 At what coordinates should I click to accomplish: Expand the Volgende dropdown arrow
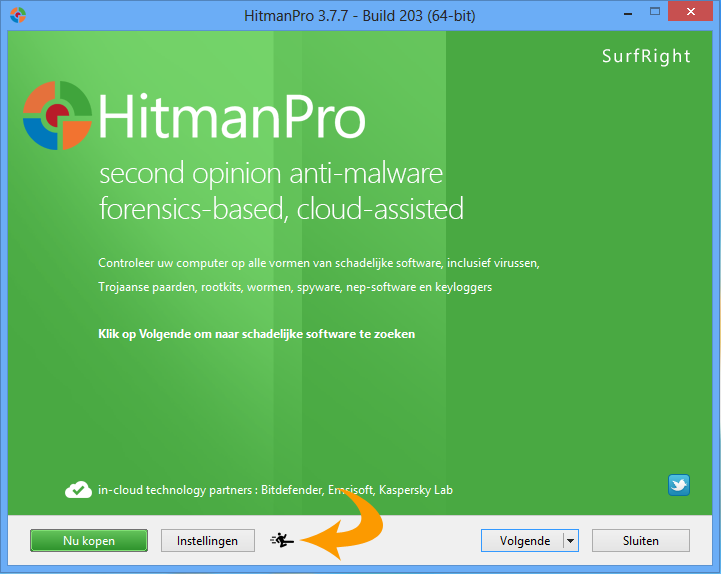point(571,541)
